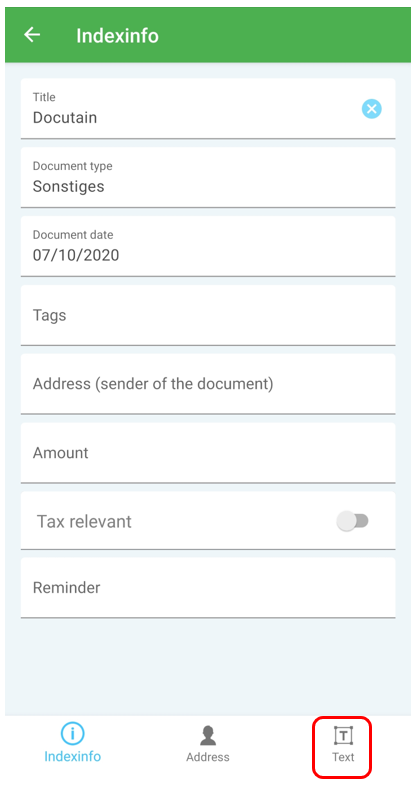The width and height of the screenshot is (418, 796).
Task: Tap the back arrow in the header
Action: point(32,35)
